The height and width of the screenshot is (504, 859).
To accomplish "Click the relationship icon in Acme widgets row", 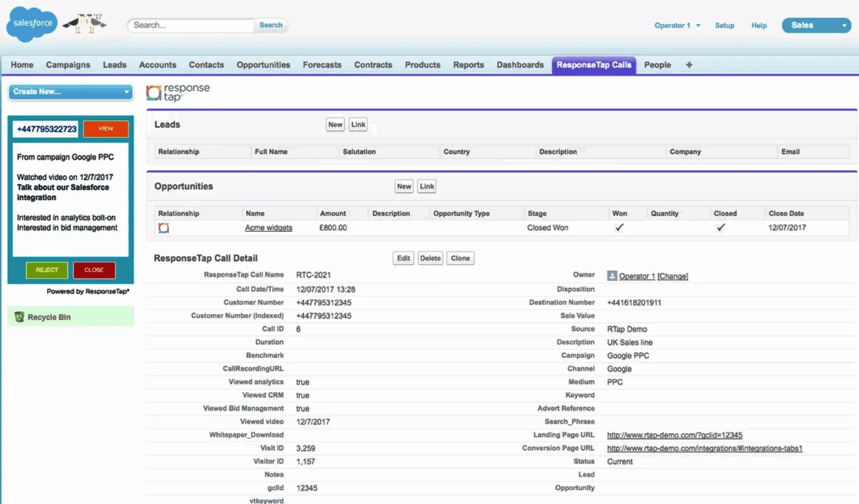I will (164, 228).
